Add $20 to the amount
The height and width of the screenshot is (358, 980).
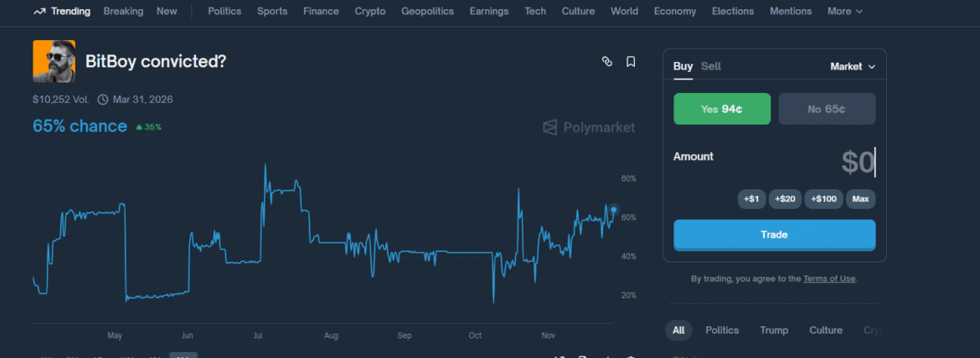[785, 199]
